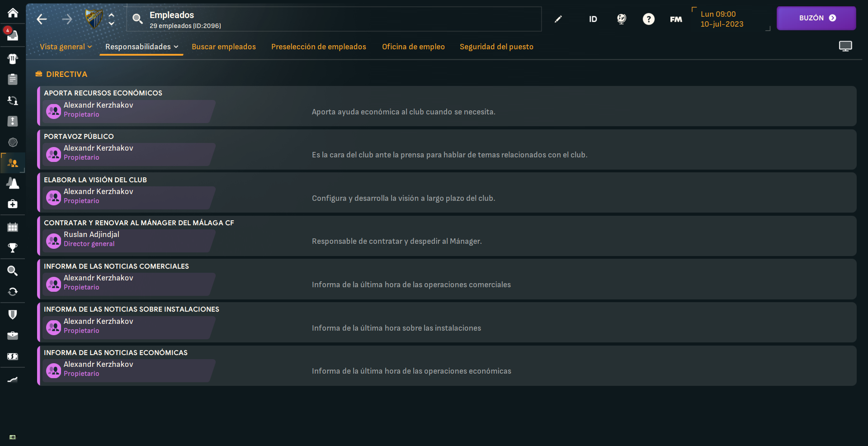
Task: Click 'Responsable de contratar y despedir al Mánager.'
Action: [396, 241]
